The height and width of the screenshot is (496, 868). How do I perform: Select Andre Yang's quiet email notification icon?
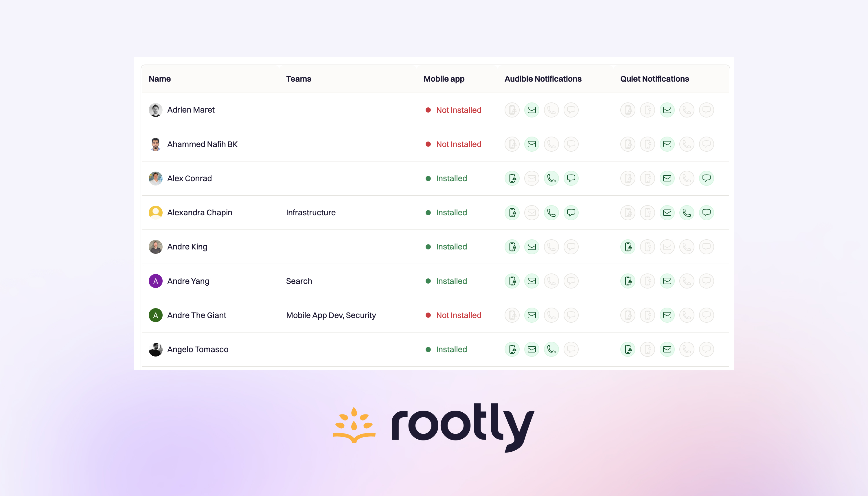[x=667, y=281]
